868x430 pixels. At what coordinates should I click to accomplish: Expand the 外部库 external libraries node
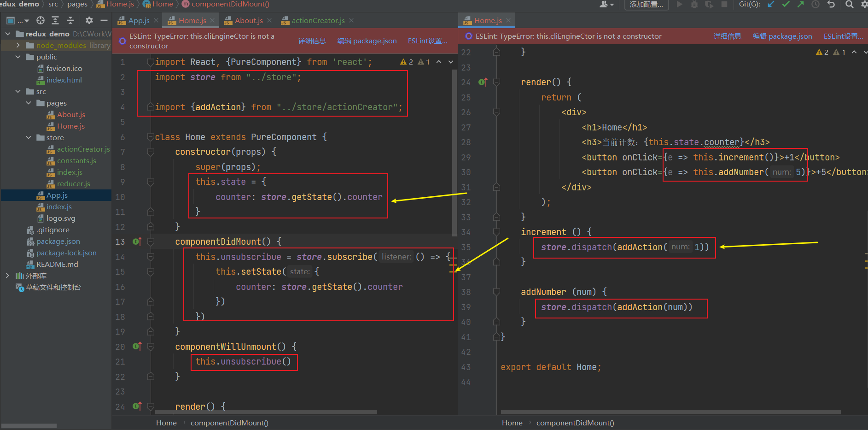[7, 276]
